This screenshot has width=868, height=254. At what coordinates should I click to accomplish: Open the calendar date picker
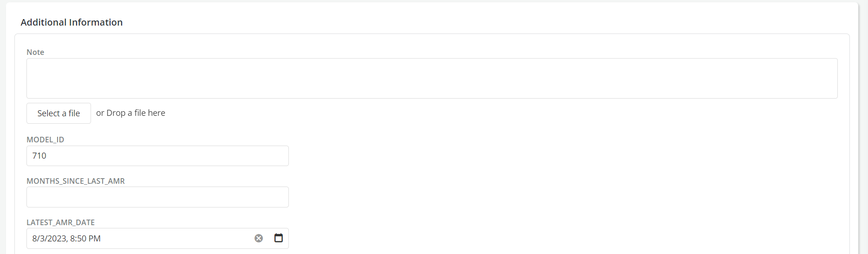tap(279, 238)
